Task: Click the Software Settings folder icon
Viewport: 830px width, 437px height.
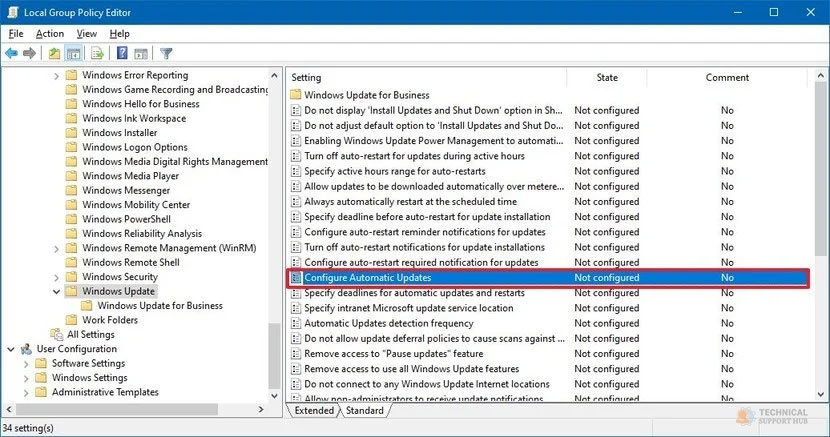Action: 41,363
